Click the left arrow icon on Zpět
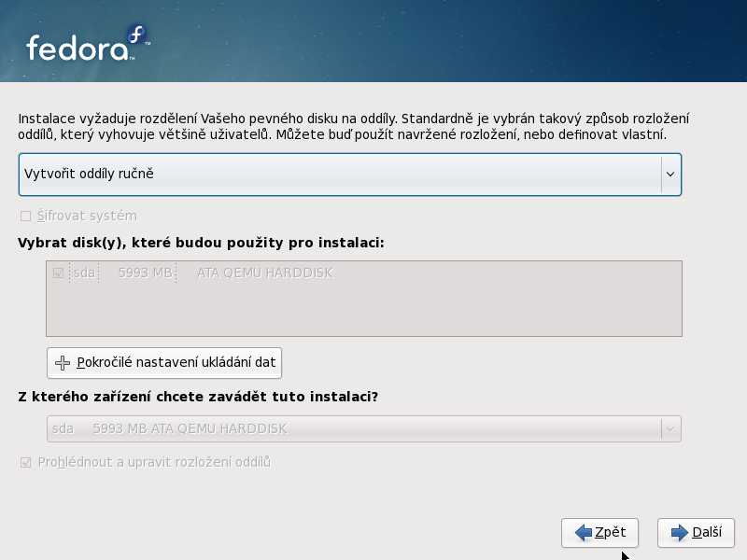The width and height of the screenshot is (747, 560). coord(584,533)
